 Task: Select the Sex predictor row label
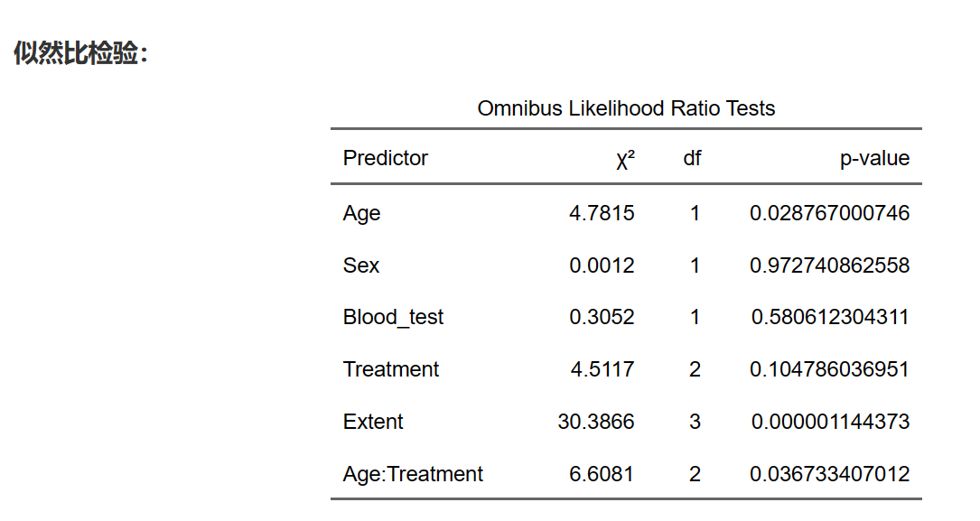[x=361, y=265]
